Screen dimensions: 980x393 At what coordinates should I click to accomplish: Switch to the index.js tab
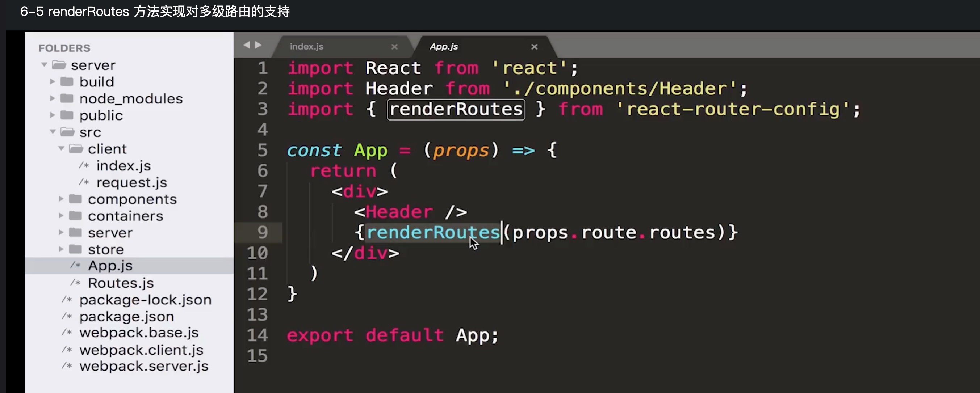click(x=306, y=46)
